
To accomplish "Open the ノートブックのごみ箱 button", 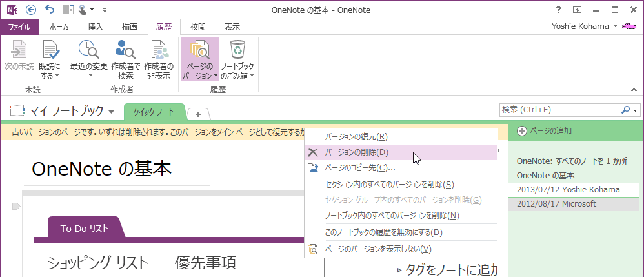I will point(237,58).
